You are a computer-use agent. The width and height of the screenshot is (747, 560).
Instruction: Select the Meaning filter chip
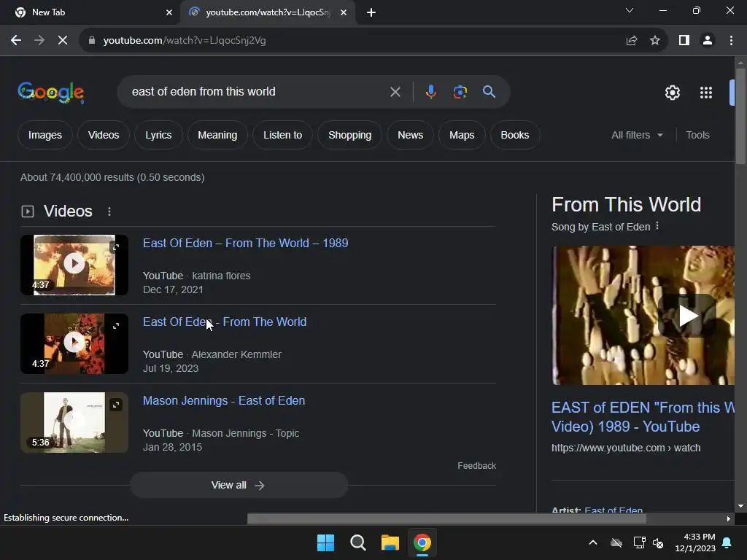coord(217,135)
